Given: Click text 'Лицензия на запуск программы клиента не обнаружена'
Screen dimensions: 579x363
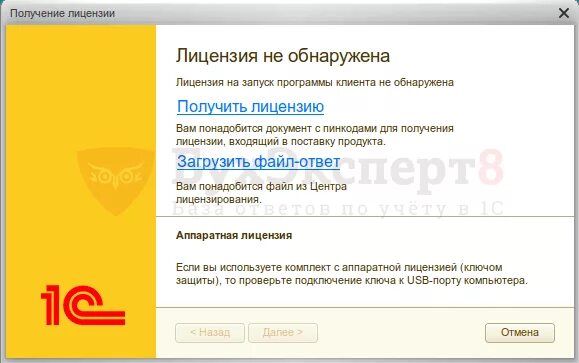Looking at the screenshot, I should pos(315,82).
